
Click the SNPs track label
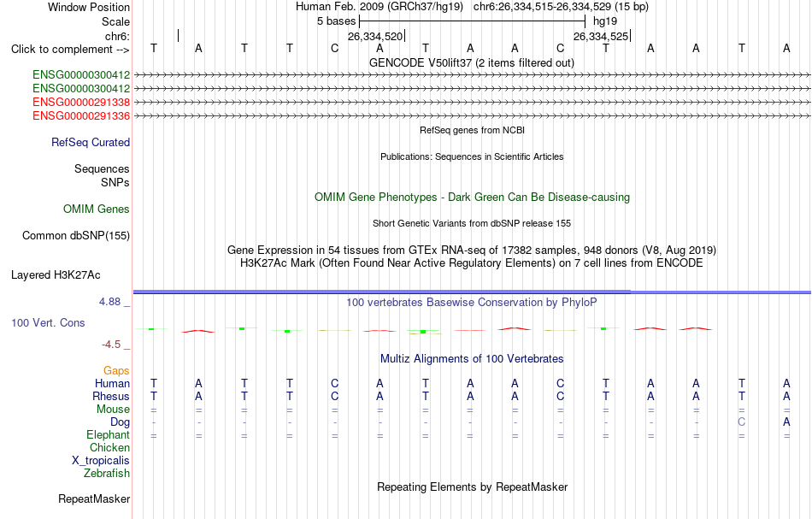115,182
